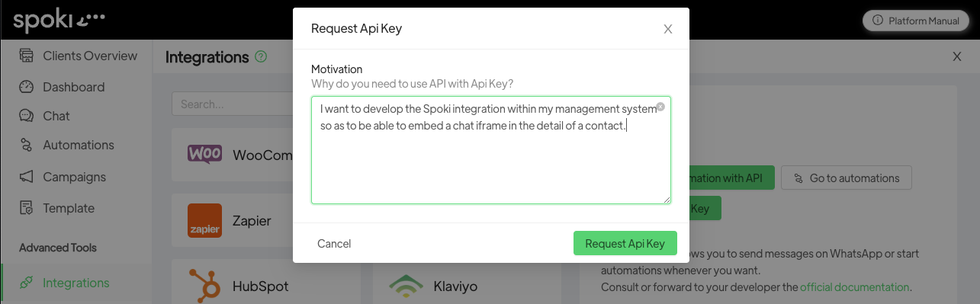Click the Template document icon

(27, 208)
